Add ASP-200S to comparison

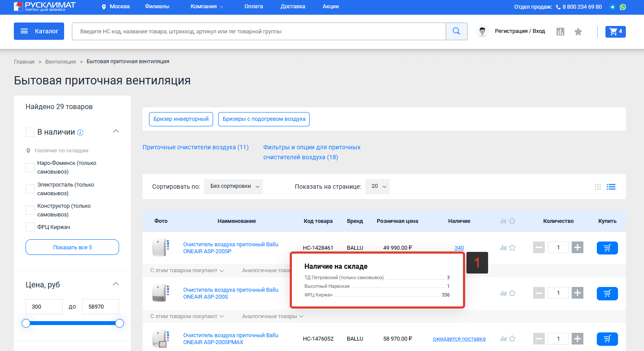[503, 293]
